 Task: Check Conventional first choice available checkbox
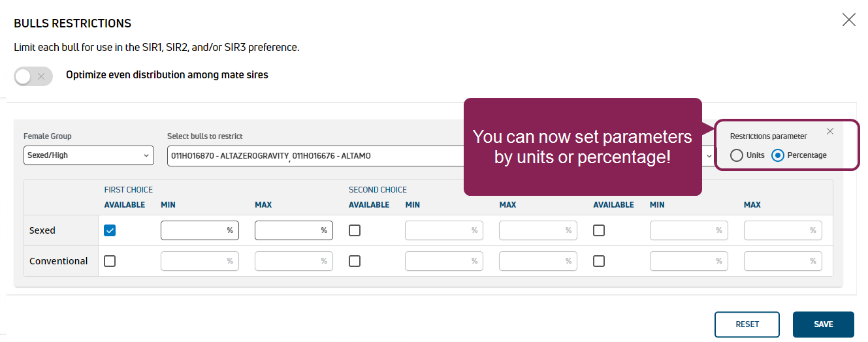[x=110, y=261]
